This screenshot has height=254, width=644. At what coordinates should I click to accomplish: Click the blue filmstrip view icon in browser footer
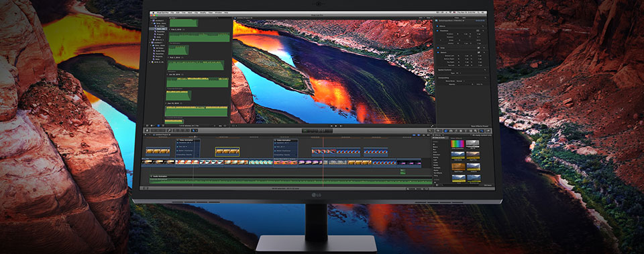click(x=158, y=126)
